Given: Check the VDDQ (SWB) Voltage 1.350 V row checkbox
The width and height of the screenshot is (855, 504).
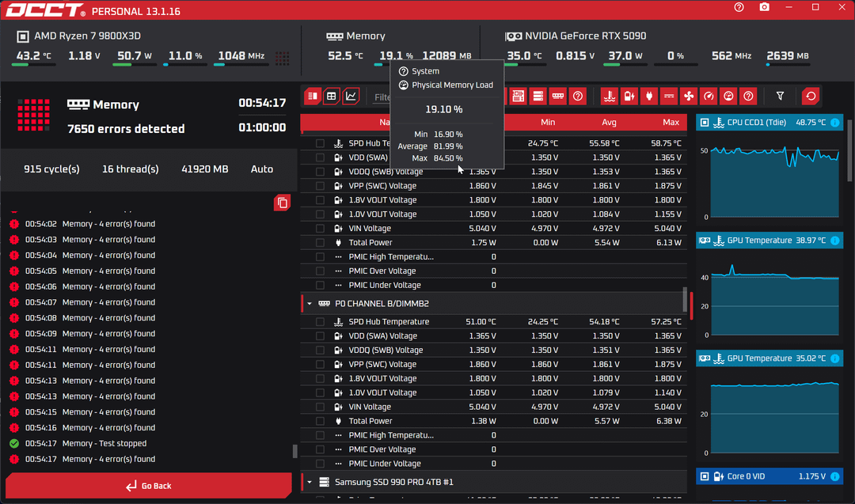Looking at the screenshot, I should pyautogui.click(x=320, y=351).
